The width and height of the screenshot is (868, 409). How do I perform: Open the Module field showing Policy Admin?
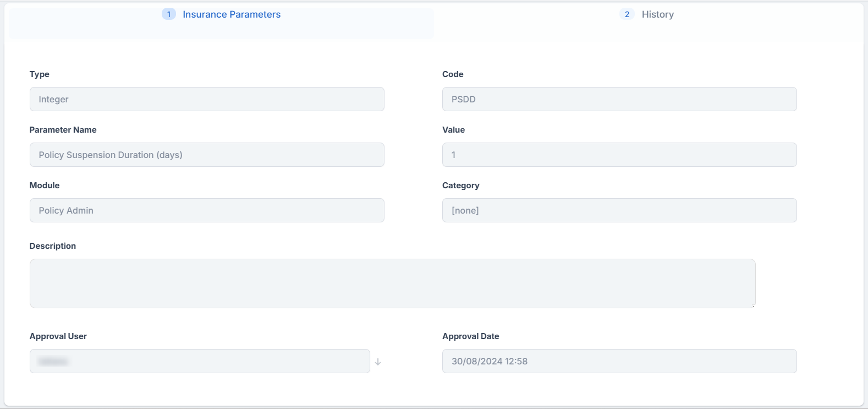click(207, 210)
